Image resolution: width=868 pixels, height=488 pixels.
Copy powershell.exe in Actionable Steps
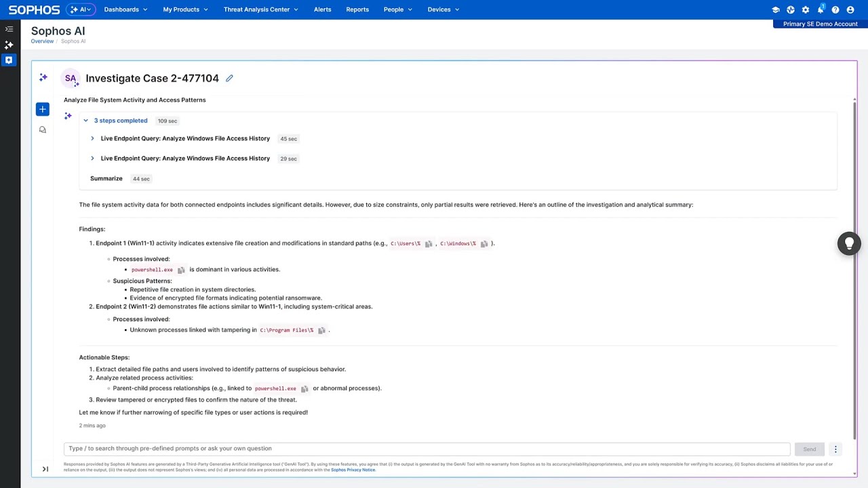(x=304, y=389)
